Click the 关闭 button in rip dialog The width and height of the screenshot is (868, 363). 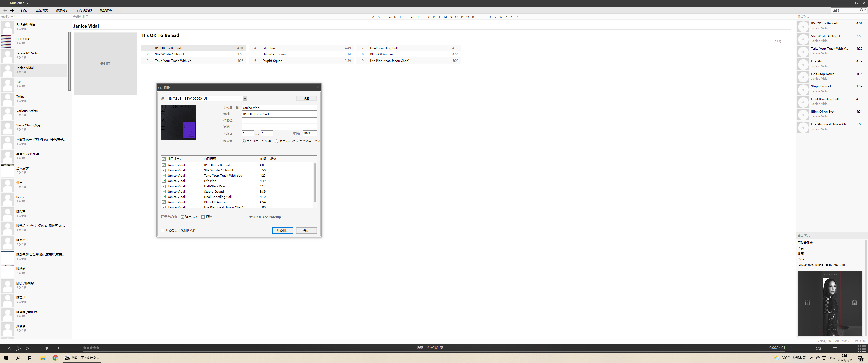coord(306,230)
